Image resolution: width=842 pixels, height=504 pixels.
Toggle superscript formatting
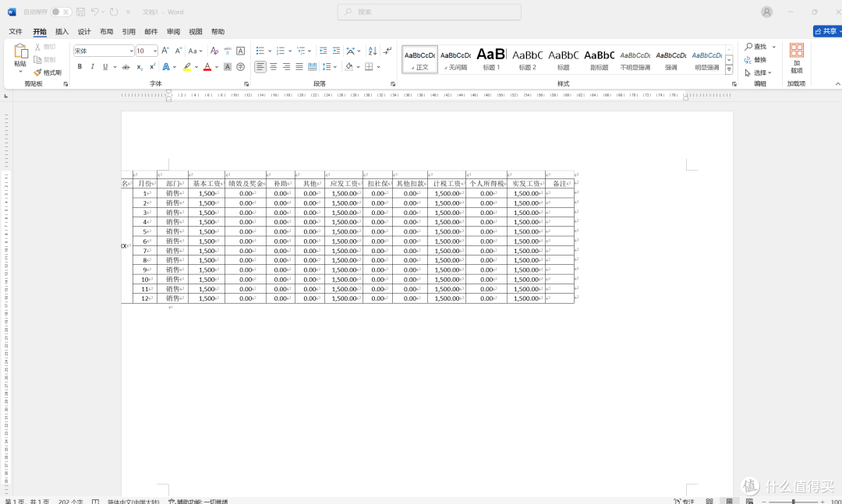(x=153, y=66)
